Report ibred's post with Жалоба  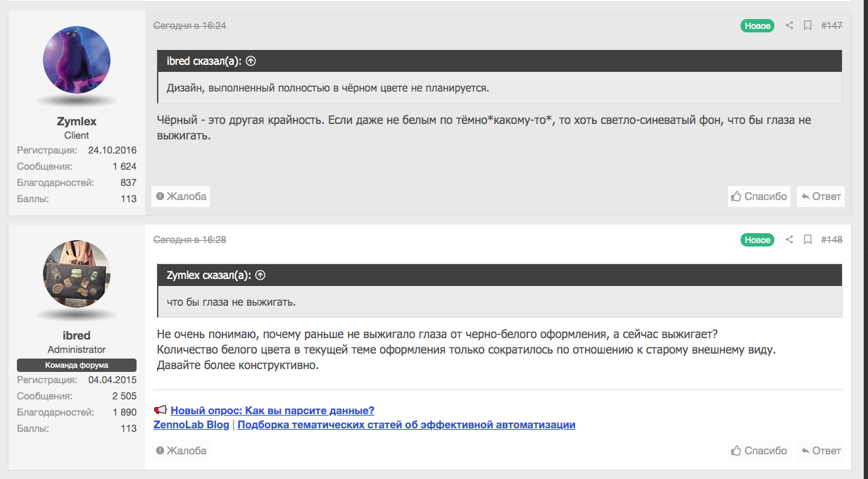(x=181, y=451)
